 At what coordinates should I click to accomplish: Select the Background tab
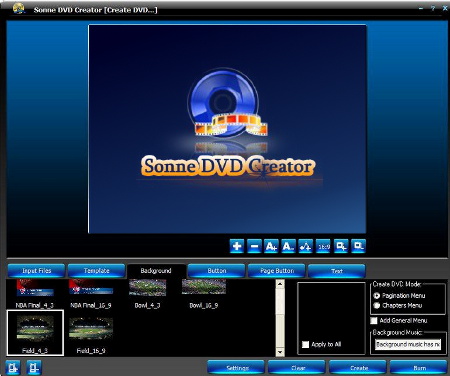[x=156, y=271]
